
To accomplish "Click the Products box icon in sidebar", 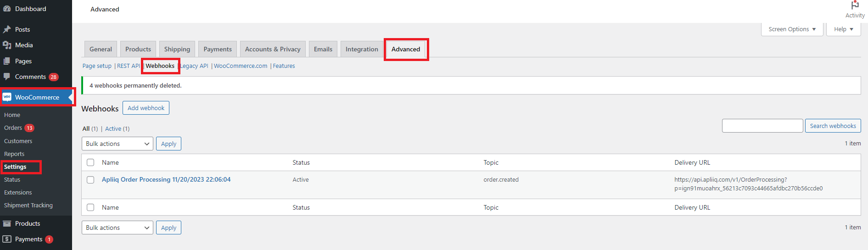I will tap(7, 223).
